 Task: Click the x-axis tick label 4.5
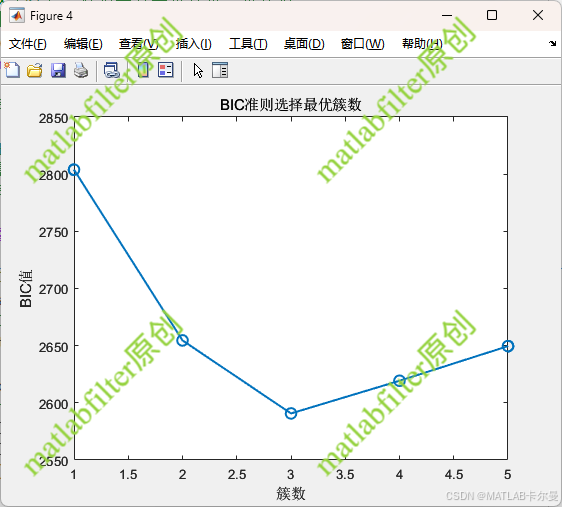pos(454,475)
